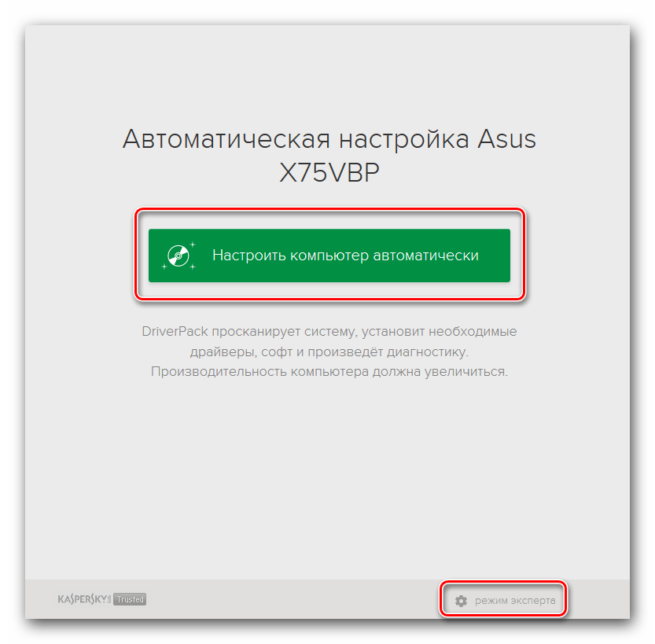This screenshot has width=655, height=644.
Task: Click the word диагностику in the description
Action: 427,352
